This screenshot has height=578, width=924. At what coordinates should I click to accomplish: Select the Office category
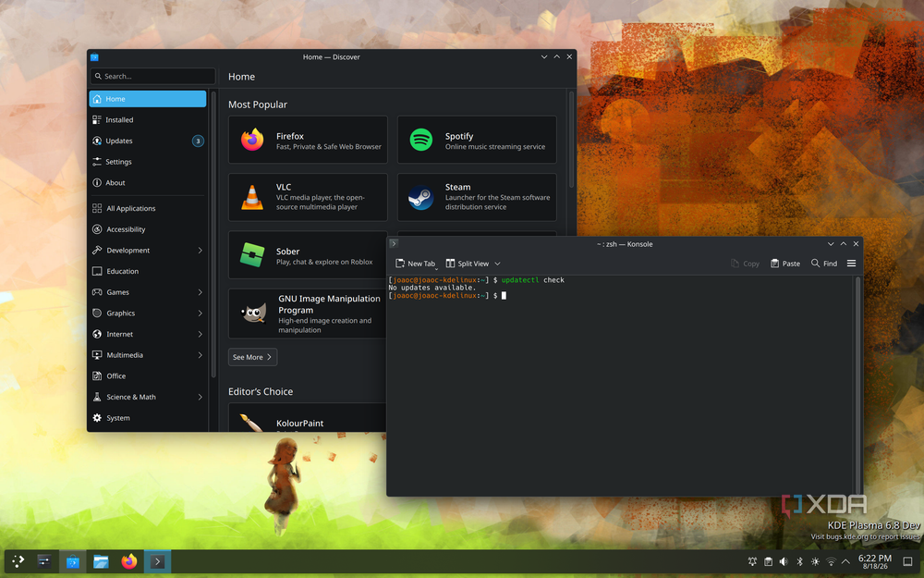147,375
